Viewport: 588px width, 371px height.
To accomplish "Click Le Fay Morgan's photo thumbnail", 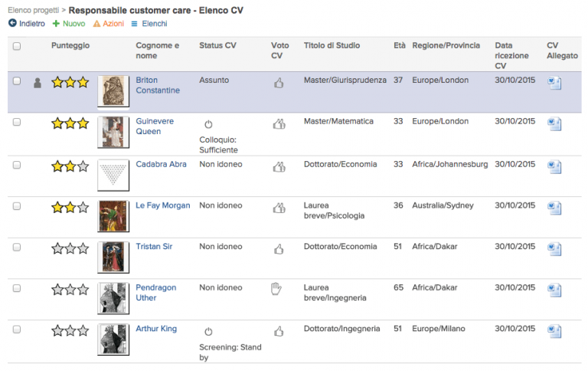I will pos(113,216).
